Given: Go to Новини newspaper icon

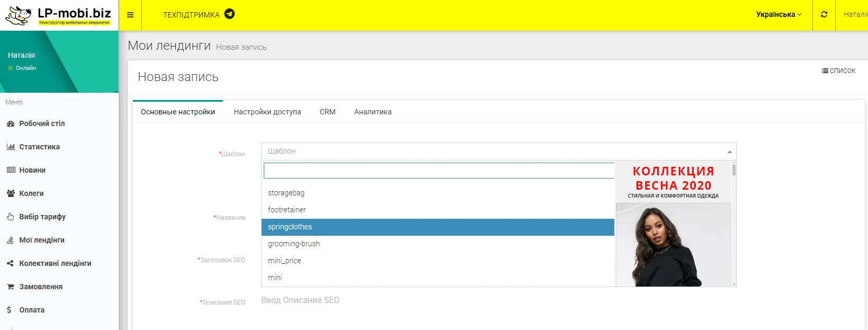Looking at the screenshot, I should pos(11,170).
